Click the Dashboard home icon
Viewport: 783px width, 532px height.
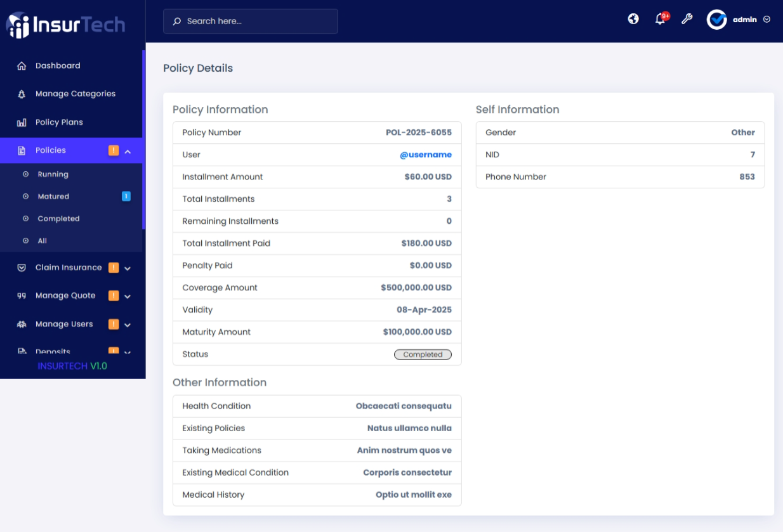click(22, 66)
